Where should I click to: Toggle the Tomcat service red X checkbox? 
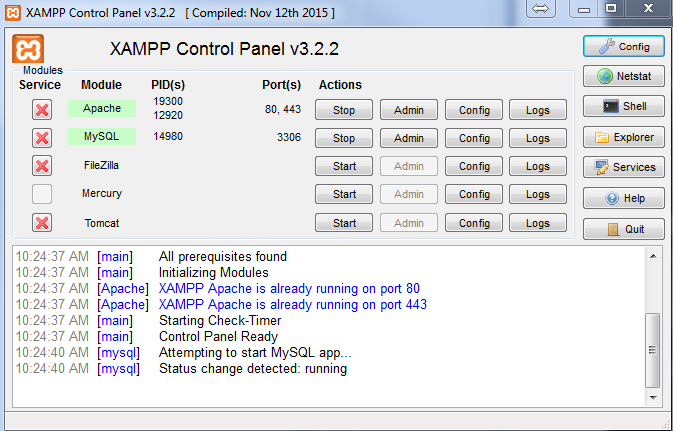pyautogui.click(x=42, y=223)
